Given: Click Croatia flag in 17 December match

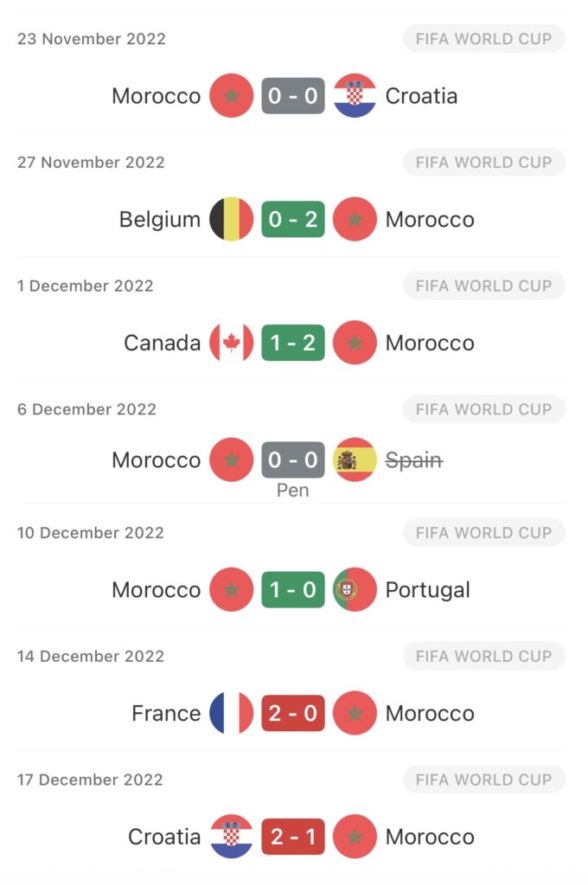Looking at the screenshot, I should click(x=232, y=838).
